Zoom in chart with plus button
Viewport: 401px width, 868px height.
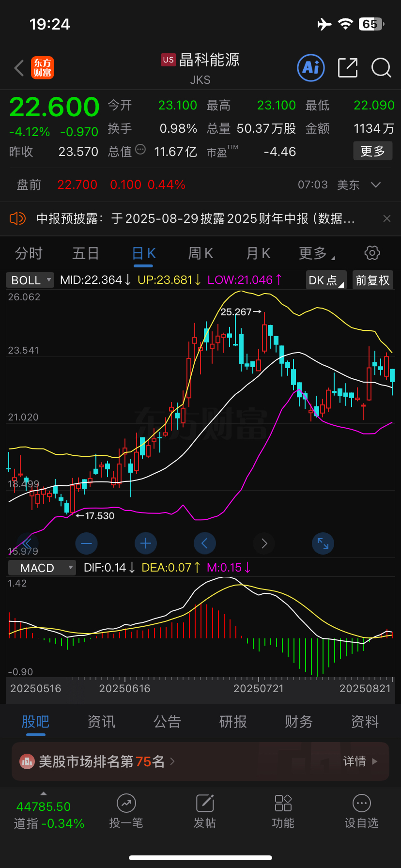[x=145, y=543]
